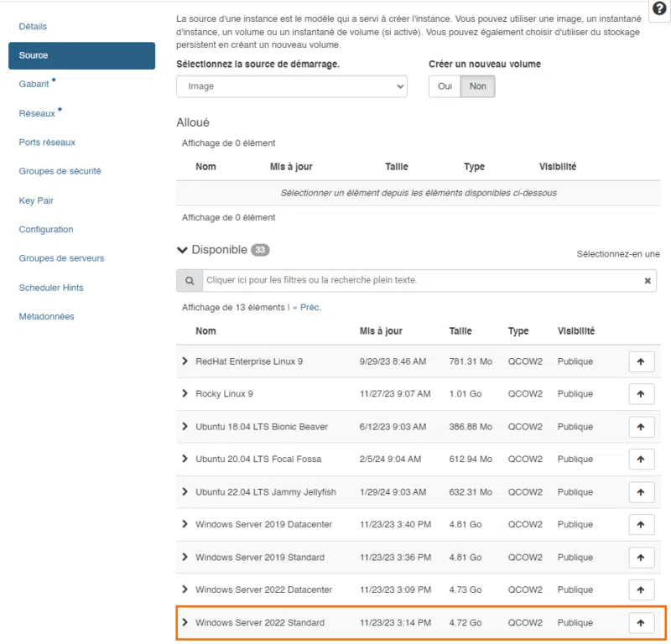Image resolution: width=671 pixels, height=644 pixels.
Task: Switch to the Groupes de sécurité tab
Action: (x=60, y=171)
